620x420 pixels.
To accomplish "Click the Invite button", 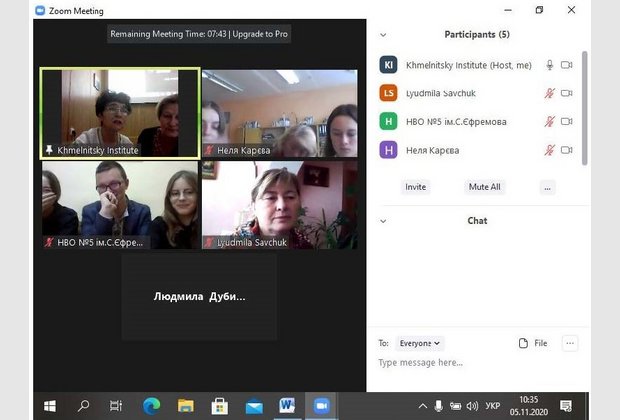I will click(416, 187).
